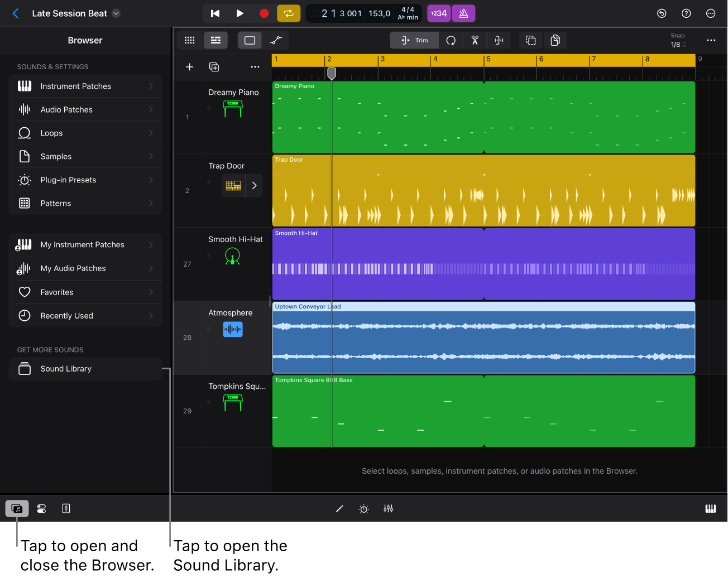Toggle the 1234 count-in button

click(439, 13)
